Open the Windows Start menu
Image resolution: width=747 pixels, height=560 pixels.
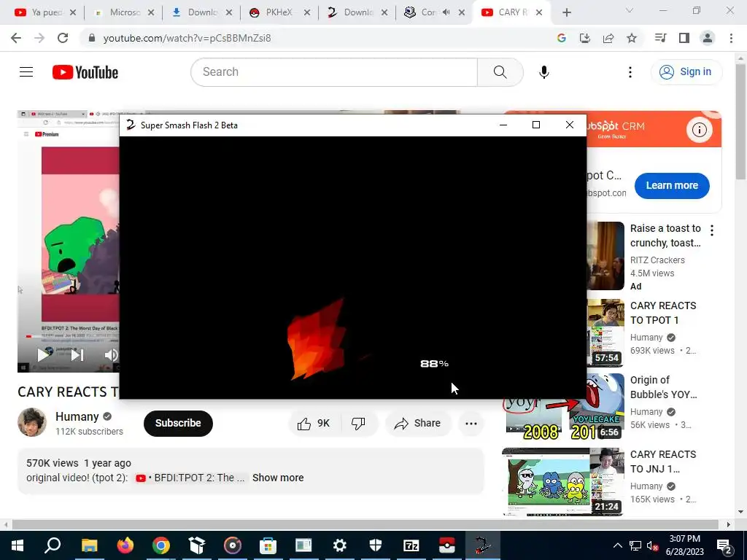(18, 545)
